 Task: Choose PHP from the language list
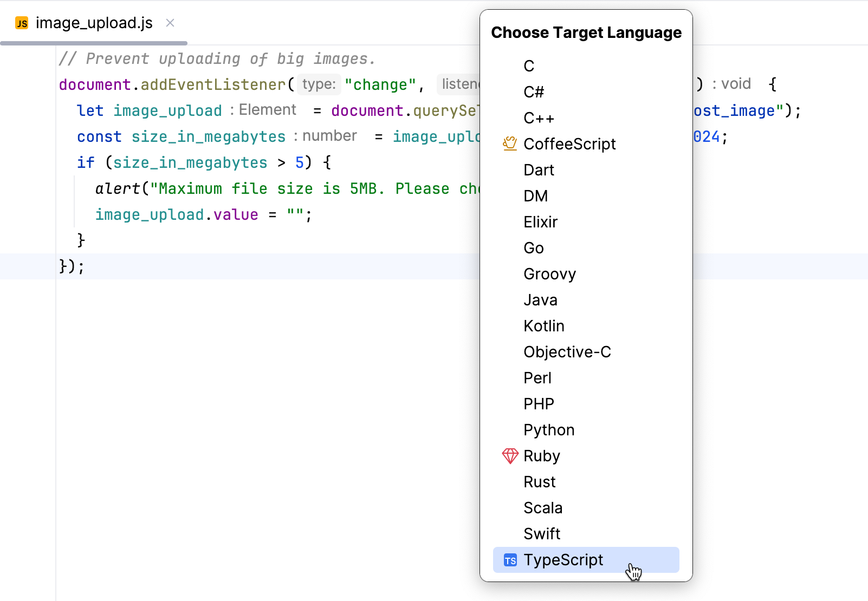tap(586, 404)
